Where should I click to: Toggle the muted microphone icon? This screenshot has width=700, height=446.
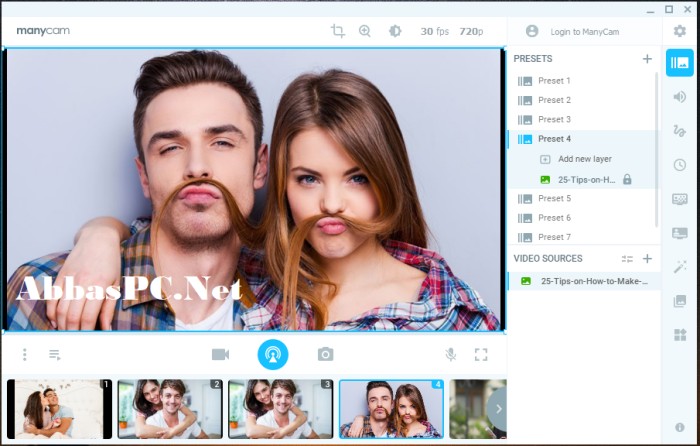pos(451,354)
